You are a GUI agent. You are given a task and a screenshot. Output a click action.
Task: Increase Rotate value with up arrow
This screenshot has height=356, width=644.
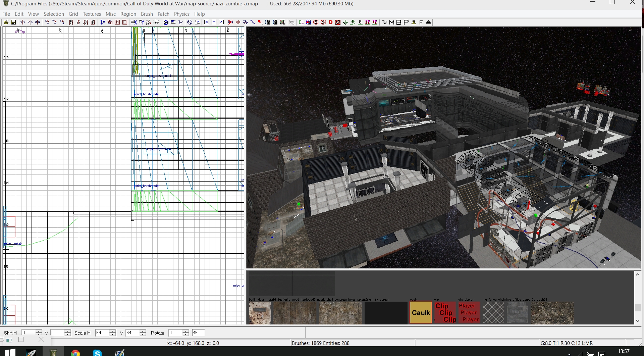tap(186, 331)
